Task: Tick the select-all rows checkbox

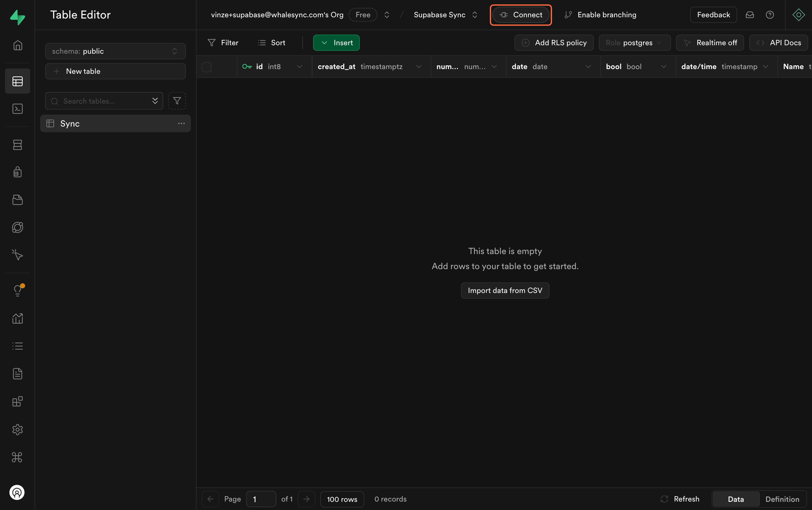Action: [207, 67]
